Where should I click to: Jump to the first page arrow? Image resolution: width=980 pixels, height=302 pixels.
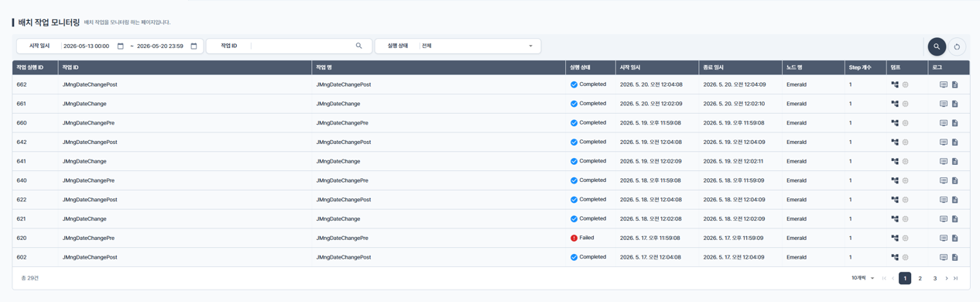click(x=884, y=278)
